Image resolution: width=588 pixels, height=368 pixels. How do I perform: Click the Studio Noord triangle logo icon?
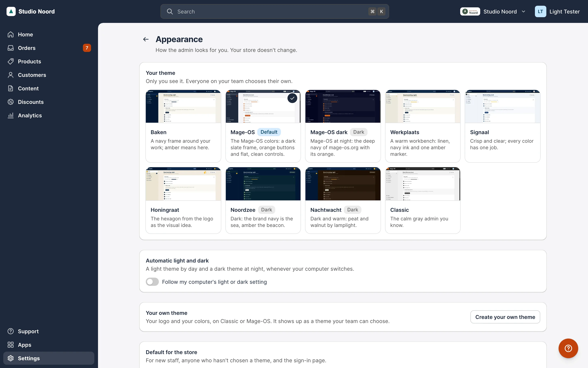(11, 11)
